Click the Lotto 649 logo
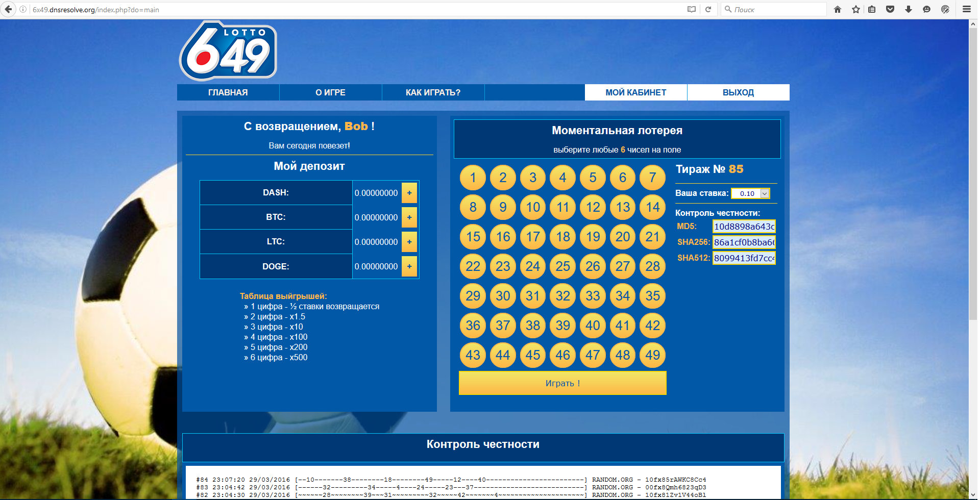Image resolution: width=980 pixels, height=500 pixels. click(228, 51)
